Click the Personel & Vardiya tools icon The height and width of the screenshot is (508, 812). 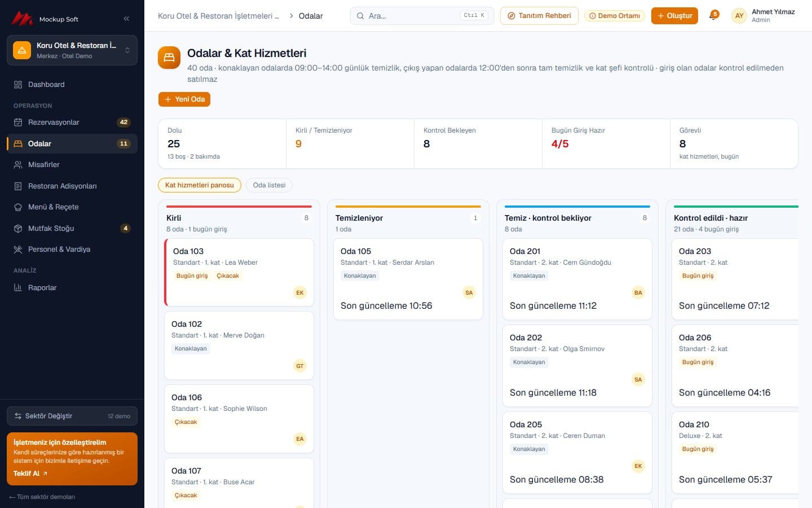[18, 249]
